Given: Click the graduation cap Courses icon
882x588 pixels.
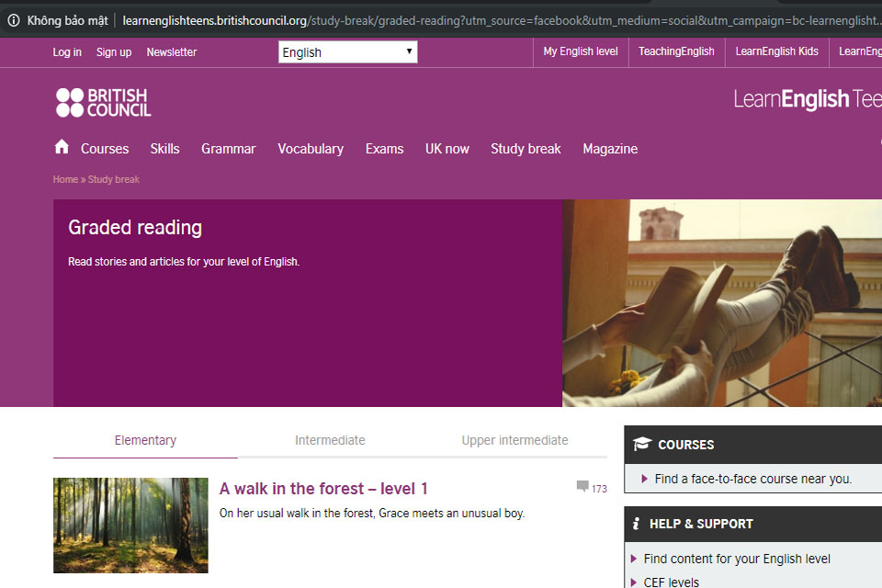Looking at the screenshot, I should click(x=642, y=444).
